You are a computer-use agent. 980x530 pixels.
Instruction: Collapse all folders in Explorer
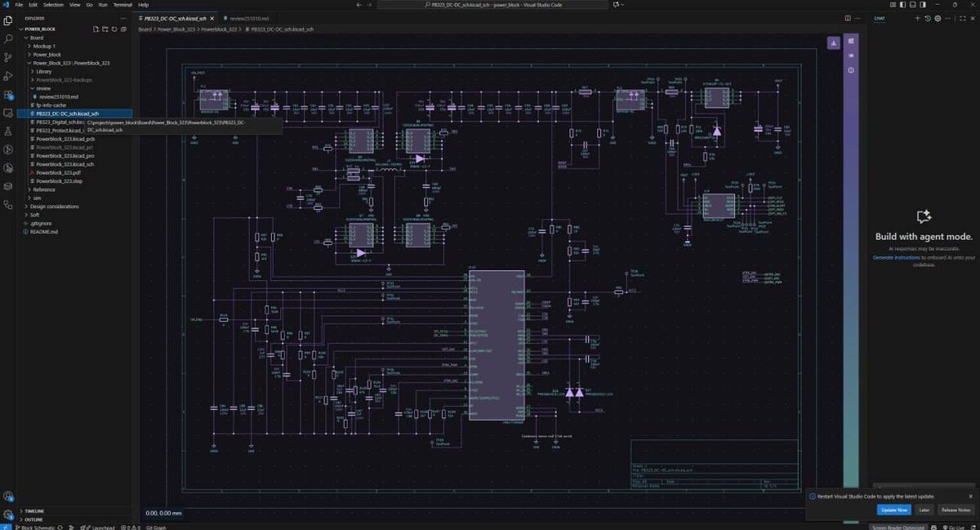pyautogui.click(x=122, y=29)
